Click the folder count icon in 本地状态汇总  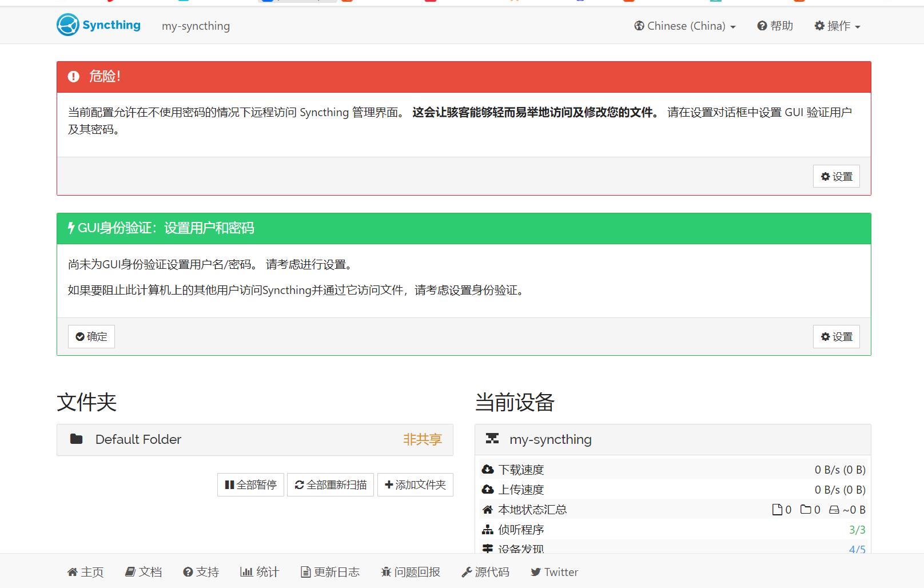tap(806, 510)
